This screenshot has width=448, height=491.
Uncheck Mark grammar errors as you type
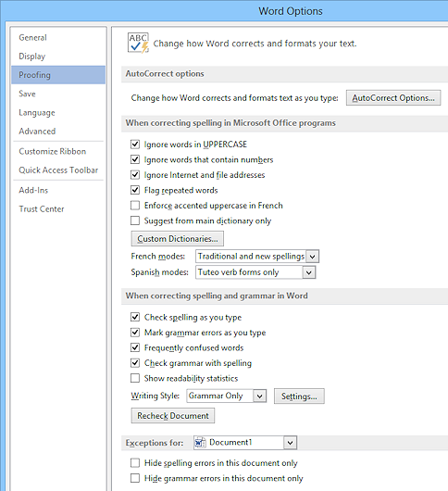(135, 333)
